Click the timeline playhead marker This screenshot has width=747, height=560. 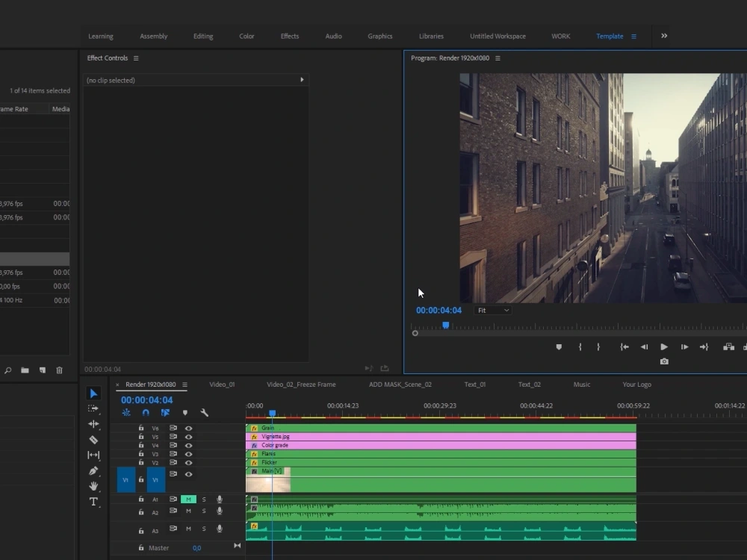272,414
